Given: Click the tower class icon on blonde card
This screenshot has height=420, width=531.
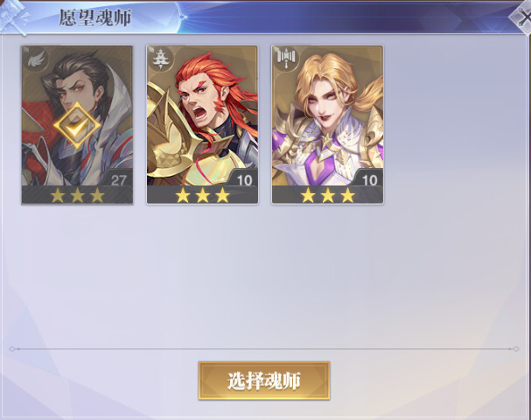Looking at the screenshot, I should click(x=286, y=59).
